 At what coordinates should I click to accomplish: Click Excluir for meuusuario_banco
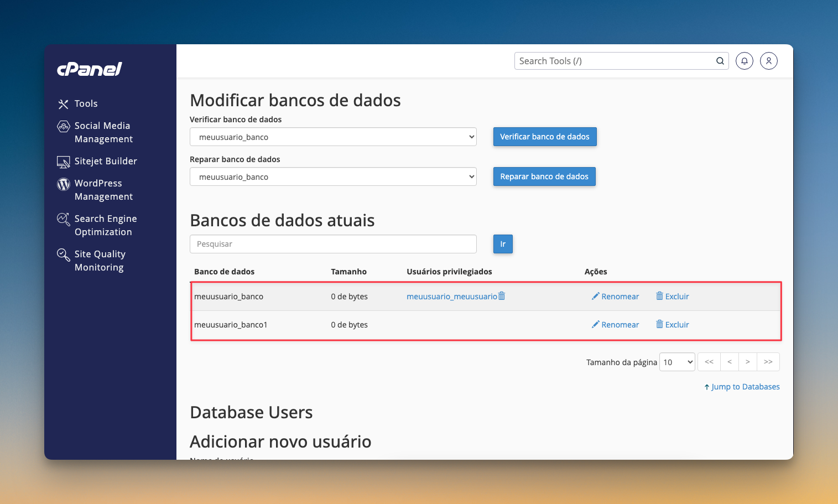(672, 297)
